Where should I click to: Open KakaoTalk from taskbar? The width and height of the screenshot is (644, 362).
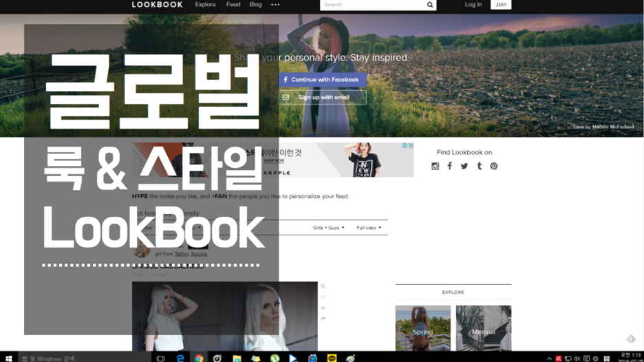[x=332, y=359]
